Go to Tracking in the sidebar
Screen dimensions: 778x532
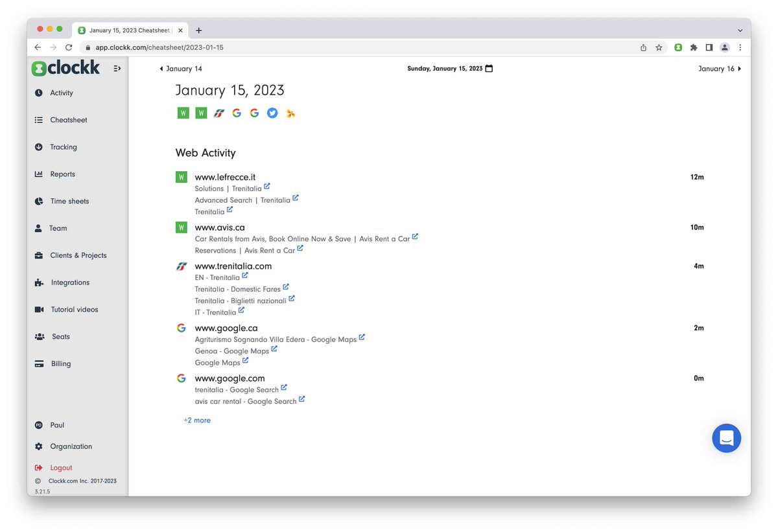point(64,147)
